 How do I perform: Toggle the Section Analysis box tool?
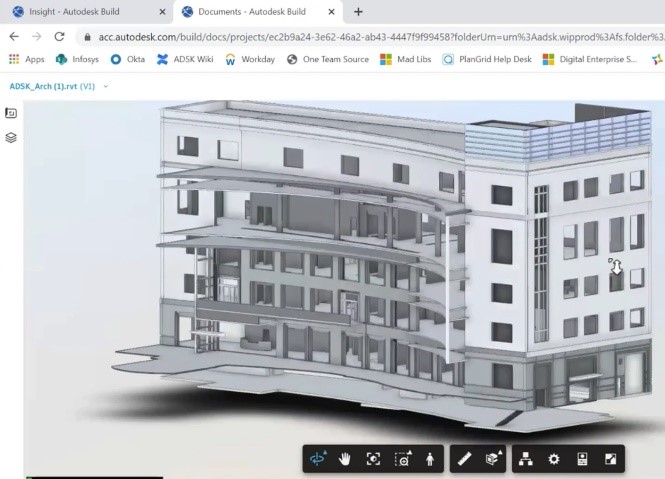(x=492, y=459)
